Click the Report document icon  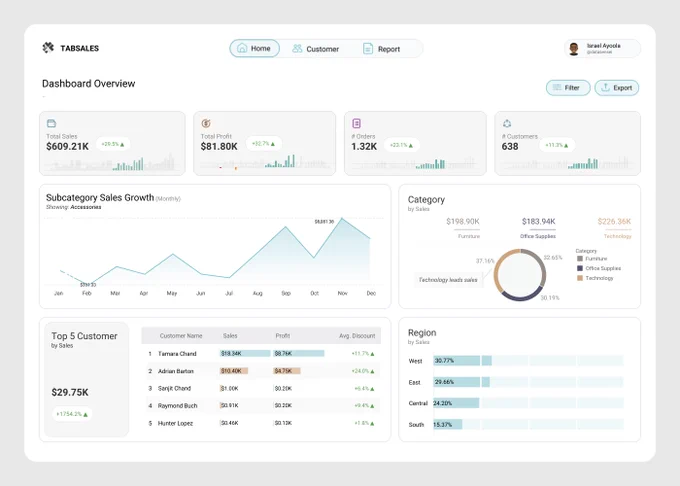tap(368, 49)
